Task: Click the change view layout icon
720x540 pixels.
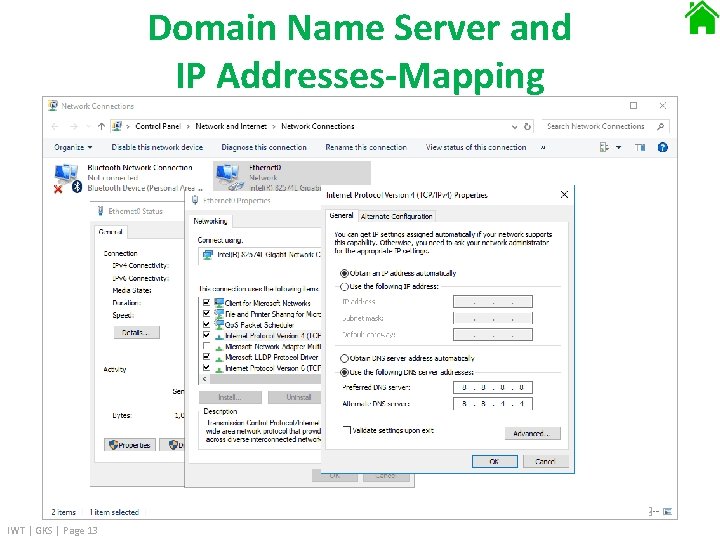Action: click(604, 147)
